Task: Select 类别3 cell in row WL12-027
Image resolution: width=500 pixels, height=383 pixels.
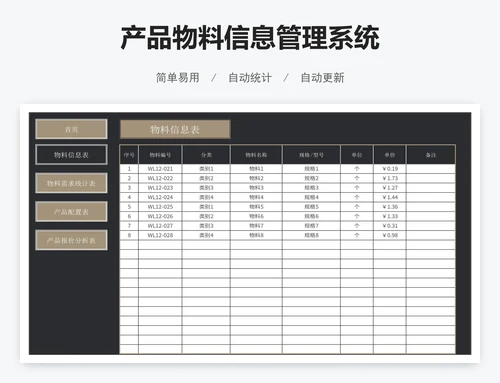Action: coord(206,226)
